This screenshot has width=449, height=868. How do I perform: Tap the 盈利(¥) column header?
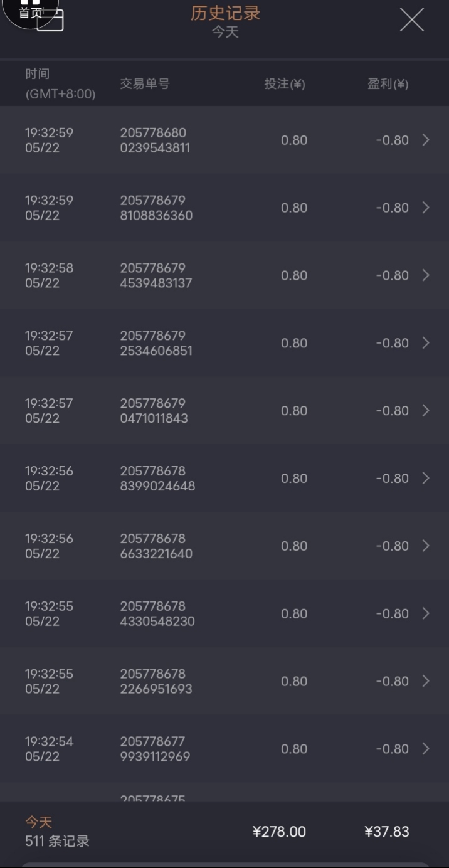388,83
